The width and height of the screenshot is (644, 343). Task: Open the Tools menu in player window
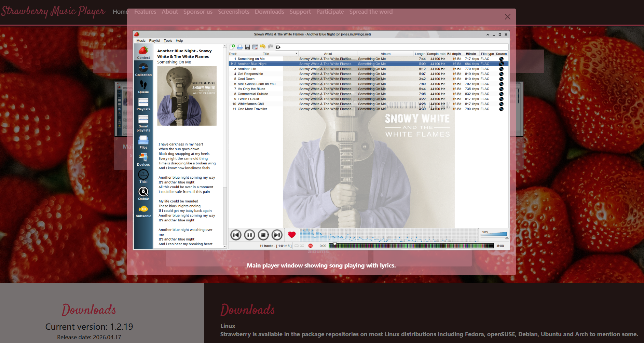(x=168, y=40)
